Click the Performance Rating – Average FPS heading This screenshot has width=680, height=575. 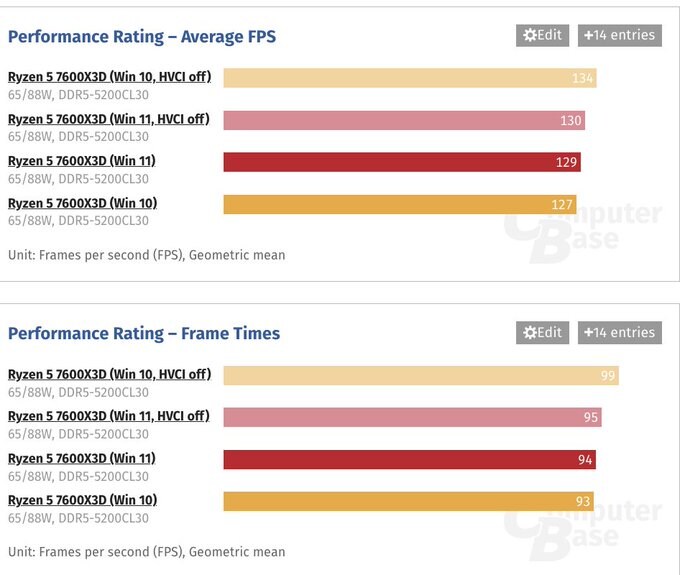point(142,37)
